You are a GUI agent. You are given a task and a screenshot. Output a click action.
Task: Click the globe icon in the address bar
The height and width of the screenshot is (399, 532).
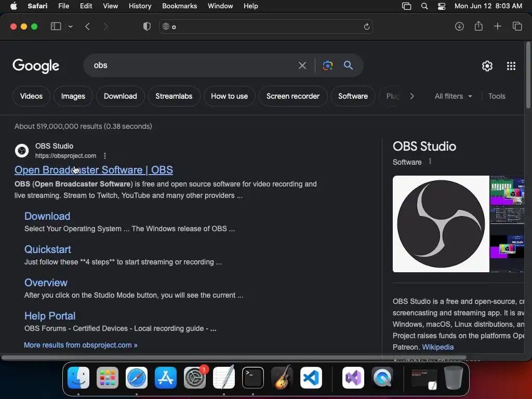(x=166, y=26)
